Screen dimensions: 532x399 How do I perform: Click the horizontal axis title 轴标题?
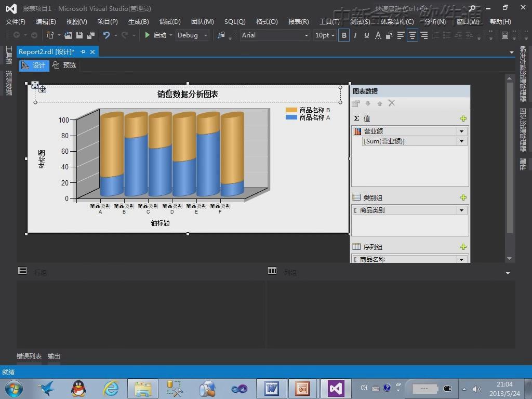pos(160,223)
